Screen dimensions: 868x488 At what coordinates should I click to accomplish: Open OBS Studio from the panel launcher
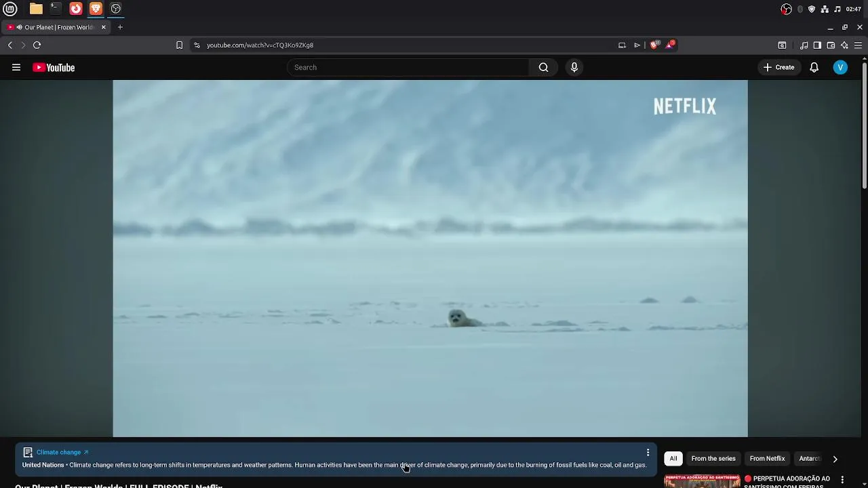(116, 9)
